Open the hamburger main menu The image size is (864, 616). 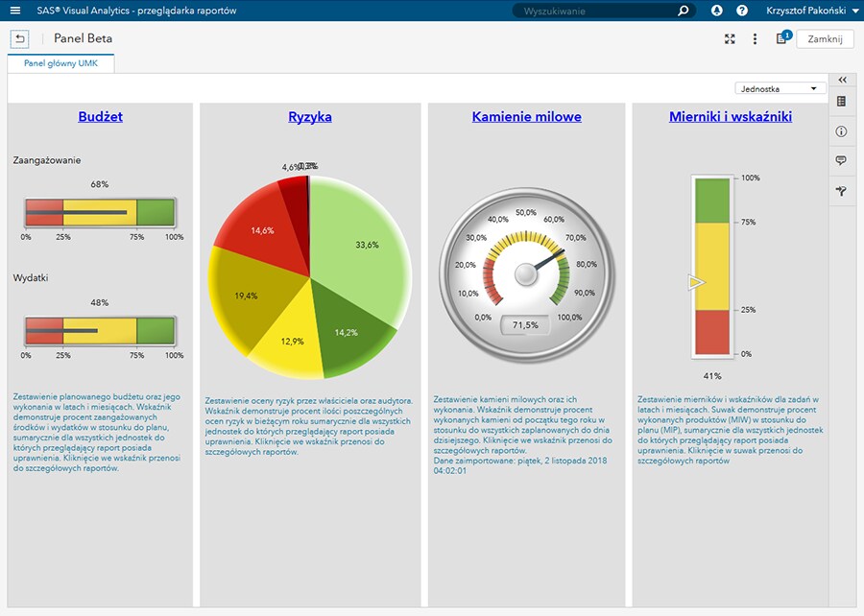[15, 11]
